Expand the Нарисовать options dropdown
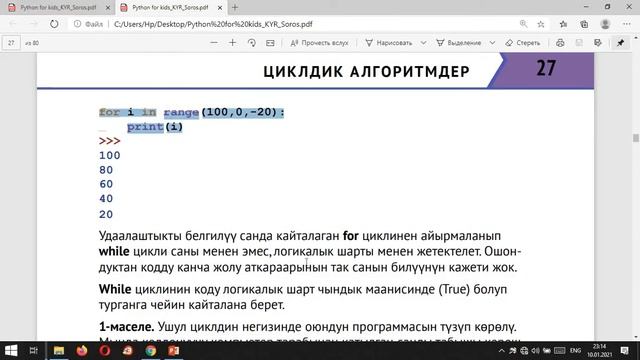 (x=423, y=43)
